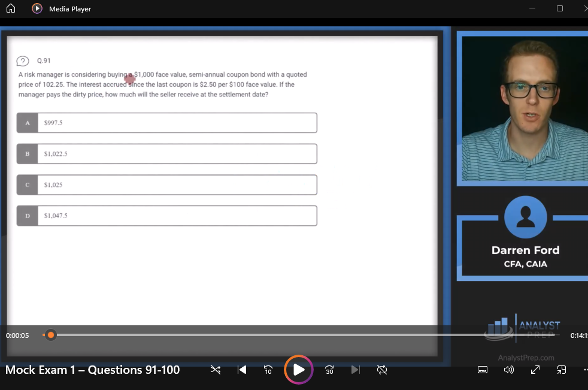Open the volume control
The width and height of the screenshot is (588, 390).
[x=509, y=370]
